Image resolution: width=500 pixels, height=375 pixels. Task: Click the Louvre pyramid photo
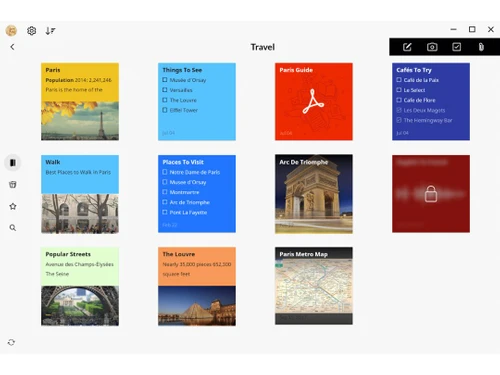[197, 306]
